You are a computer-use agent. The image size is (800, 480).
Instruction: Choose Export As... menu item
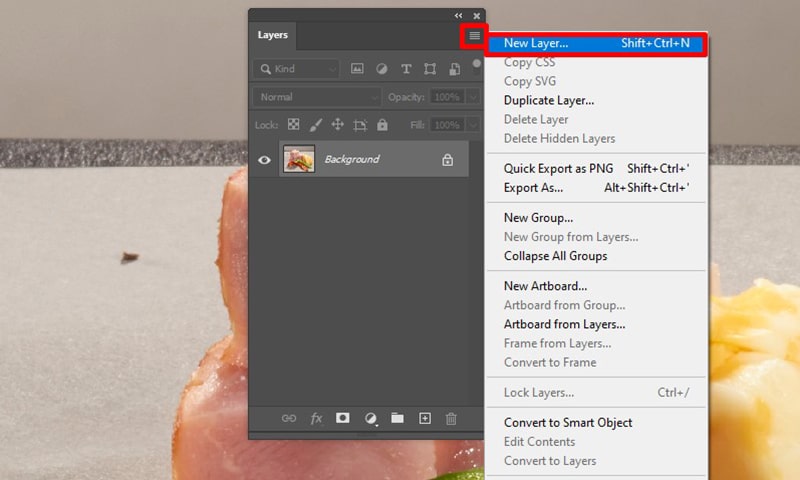point(596,188)
